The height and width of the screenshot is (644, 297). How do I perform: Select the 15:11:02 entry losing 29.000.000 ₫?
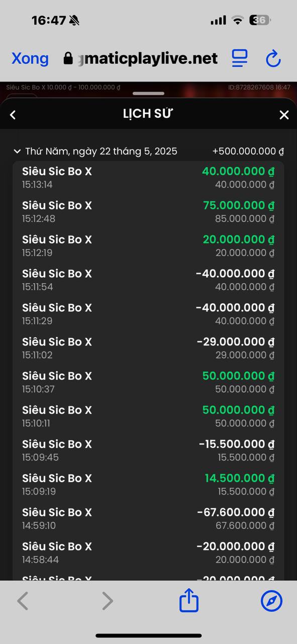[x=148, y=348]
